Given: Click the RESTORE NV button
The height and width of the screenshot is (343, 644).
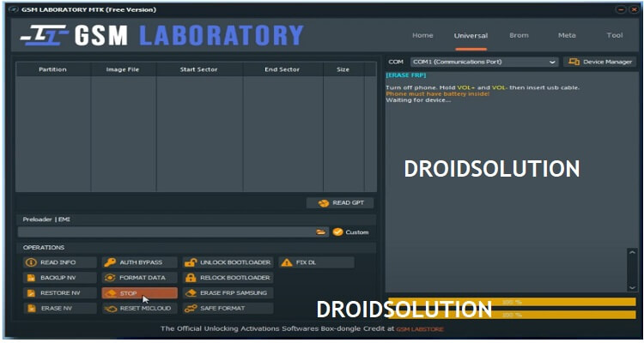Looking at the screenshot, I should (x=60, y=293).
